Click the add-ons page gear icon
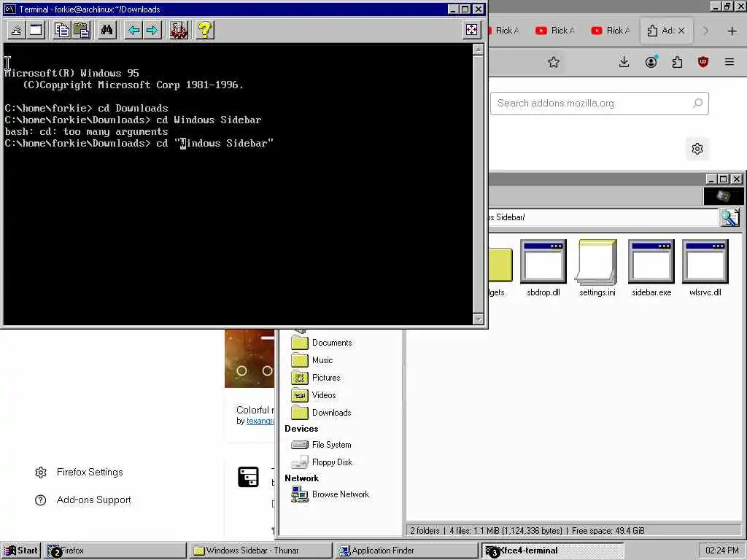 [697, 149]
